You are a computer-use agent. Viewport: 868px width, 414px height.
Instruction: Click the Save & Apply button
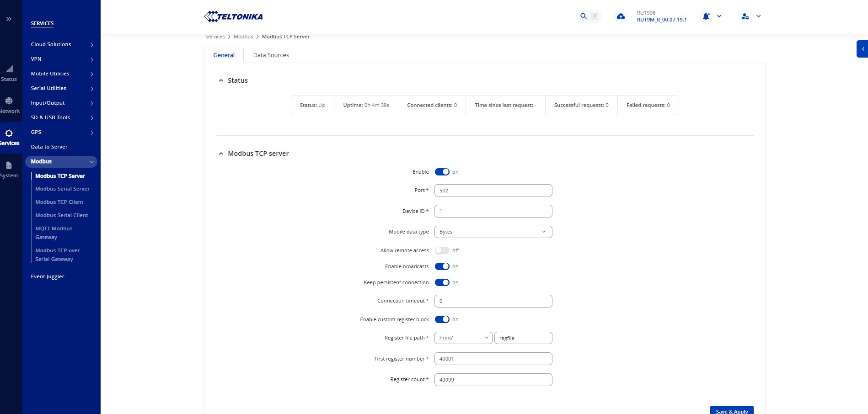click(x=731, y=410)
